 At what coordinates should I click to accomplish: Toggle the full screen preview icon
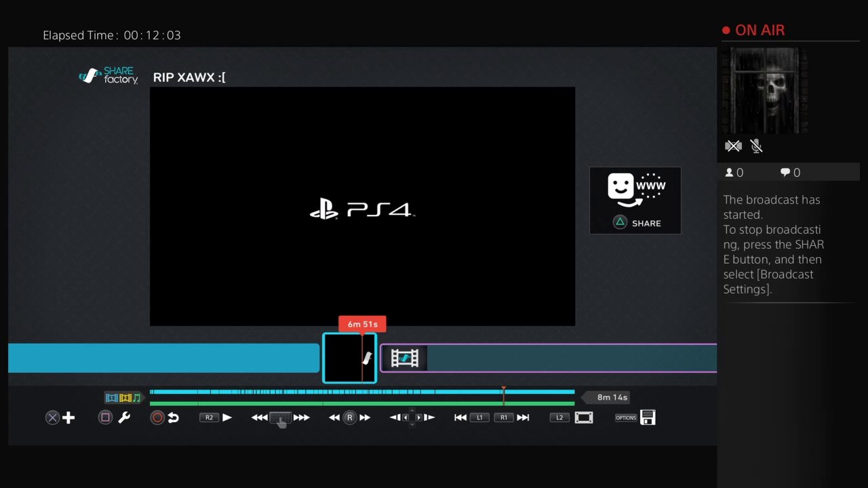584,418
